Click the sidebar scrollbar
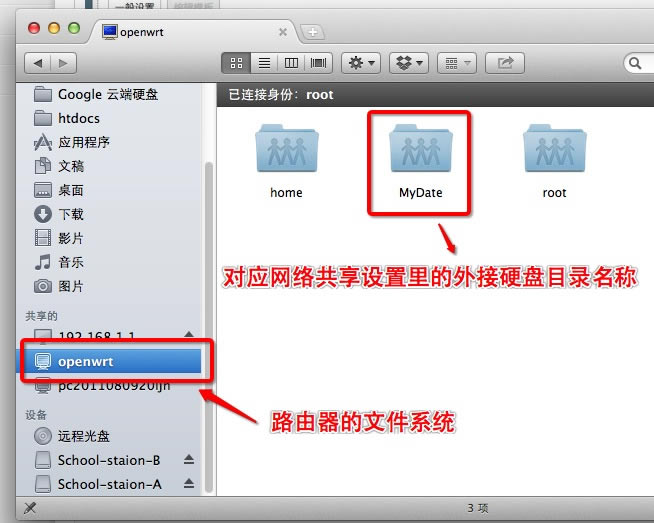This screenshot has width=654, height=523. 209,327
